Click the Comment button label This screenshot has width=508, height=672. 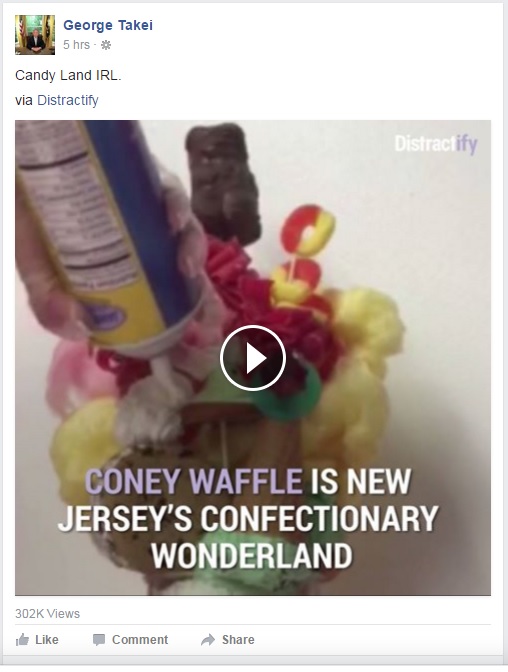[x=140, y=640]
